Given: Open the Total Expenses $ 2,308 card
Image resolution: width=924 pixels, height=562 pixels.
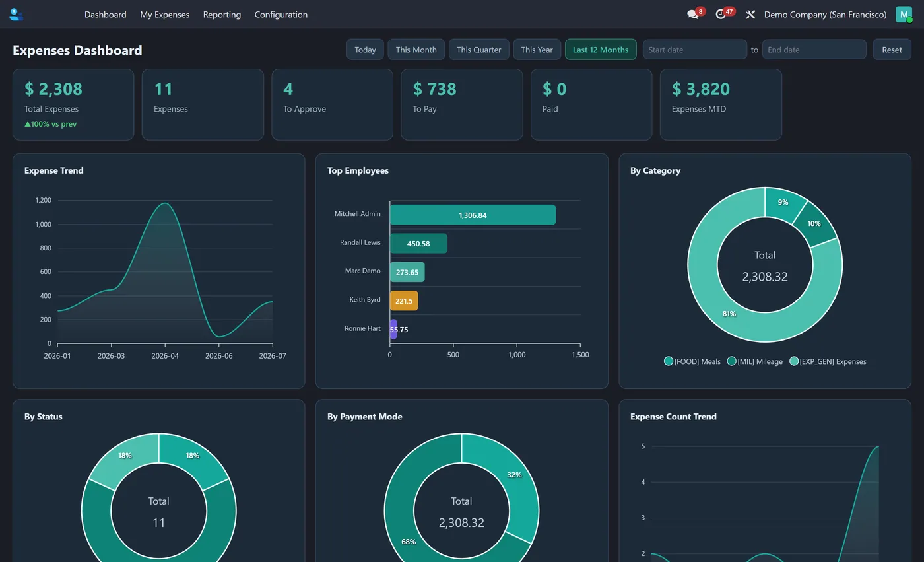Looking at the screenshot, I should 73,104.
